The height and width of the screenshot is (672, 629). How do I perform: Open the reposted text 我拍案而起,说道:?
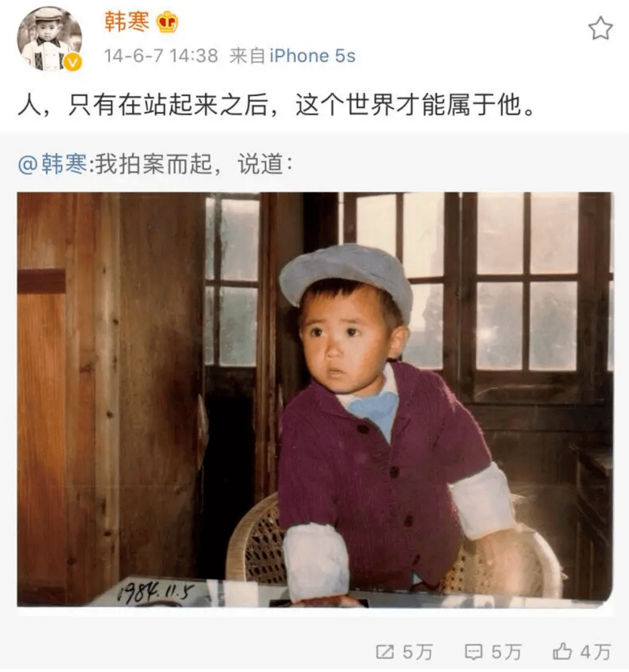tap(194, 164)
